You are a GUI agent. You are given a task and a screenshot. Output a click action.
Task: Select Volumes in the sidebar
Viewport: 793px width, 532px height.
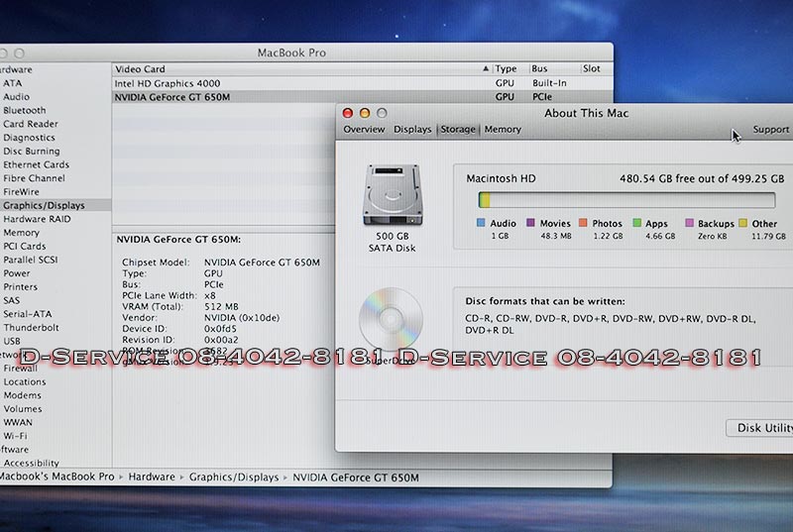[23, 409]
